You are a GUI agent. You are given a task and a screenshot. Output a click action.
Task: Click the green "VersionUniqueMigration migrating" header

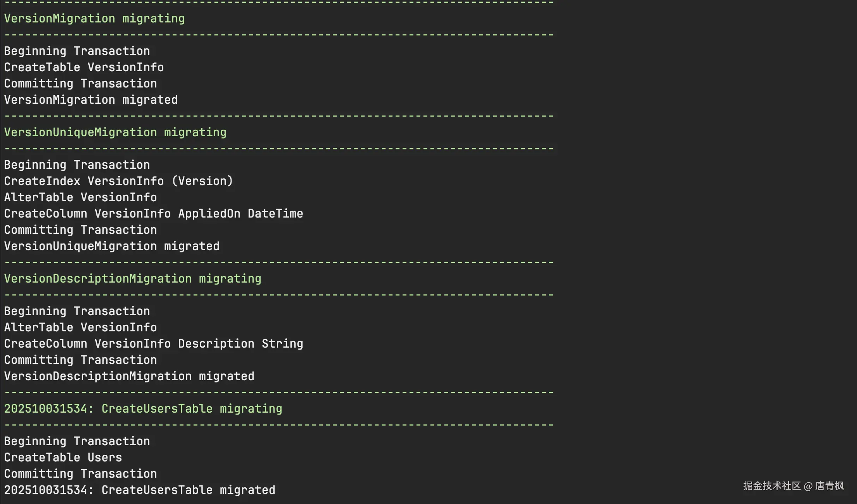coord(115,132)
